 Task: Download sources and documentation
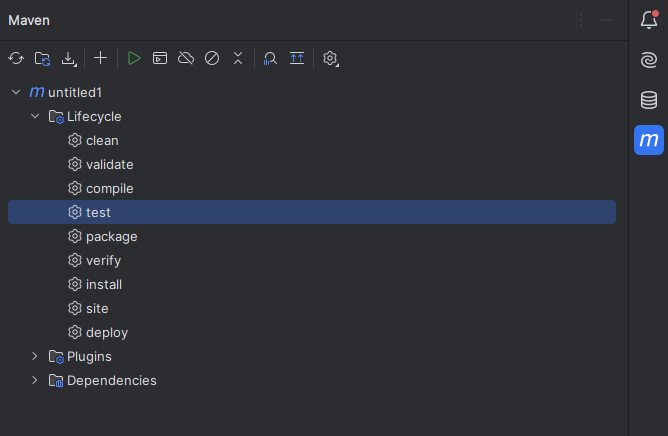click(x=69, y=59)
